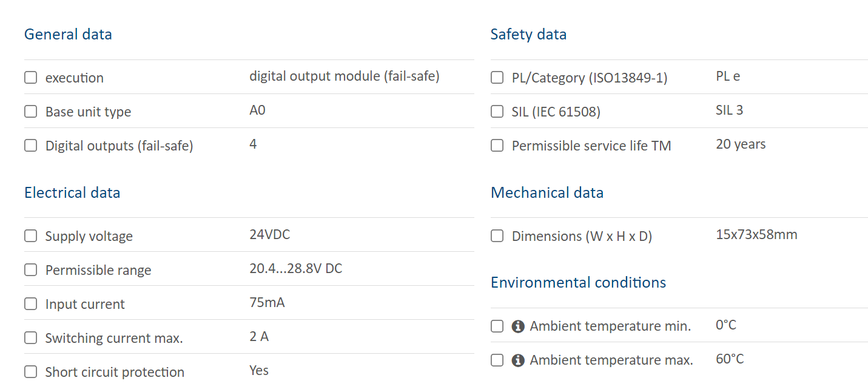Click the Electrical data section heading
Screen dimensions: 868x392
[72, 192]
